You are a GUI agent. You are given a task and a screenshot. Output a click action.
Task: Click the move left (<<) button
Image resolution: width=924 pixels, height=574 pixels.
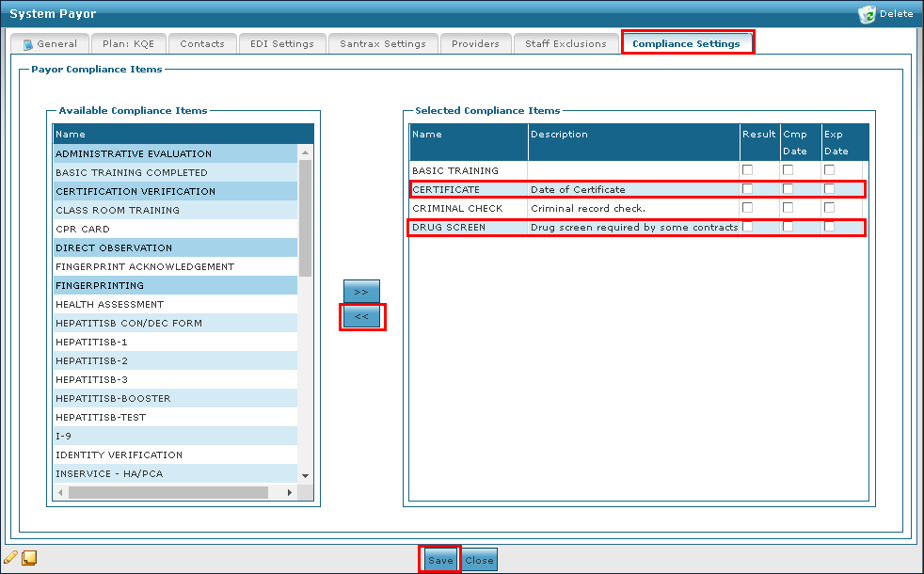coord(361,317)
